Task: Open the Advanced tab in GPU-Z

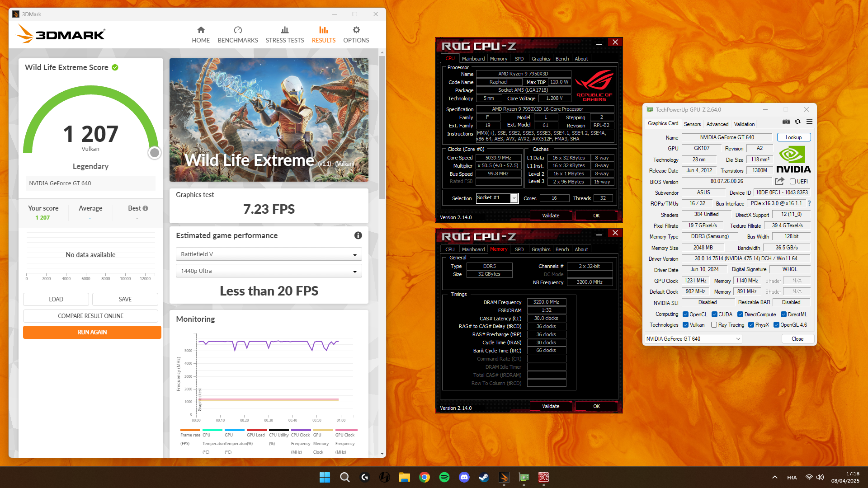Action: point(717,124)
